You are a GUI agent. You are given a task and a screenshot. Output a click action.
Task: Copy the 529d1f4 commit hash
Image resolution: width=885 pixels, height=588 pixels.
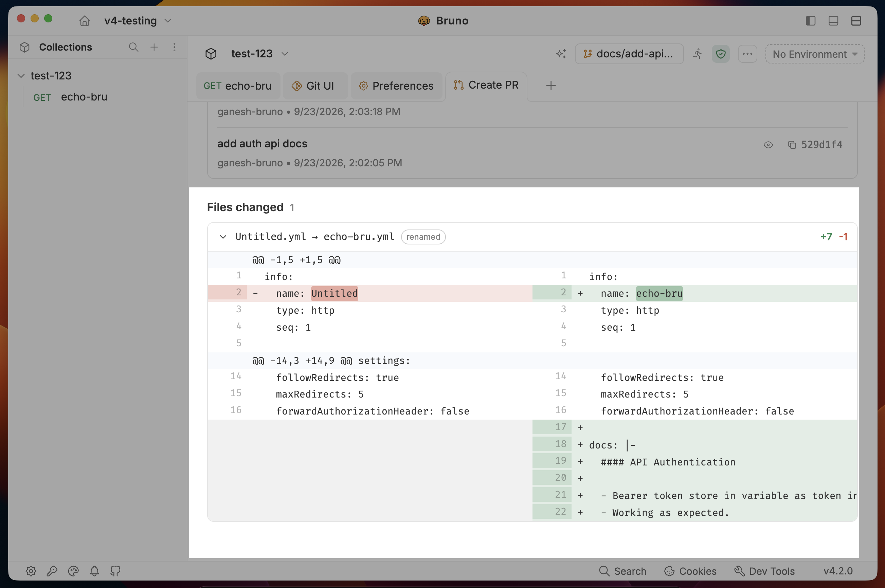click(792, 145)
